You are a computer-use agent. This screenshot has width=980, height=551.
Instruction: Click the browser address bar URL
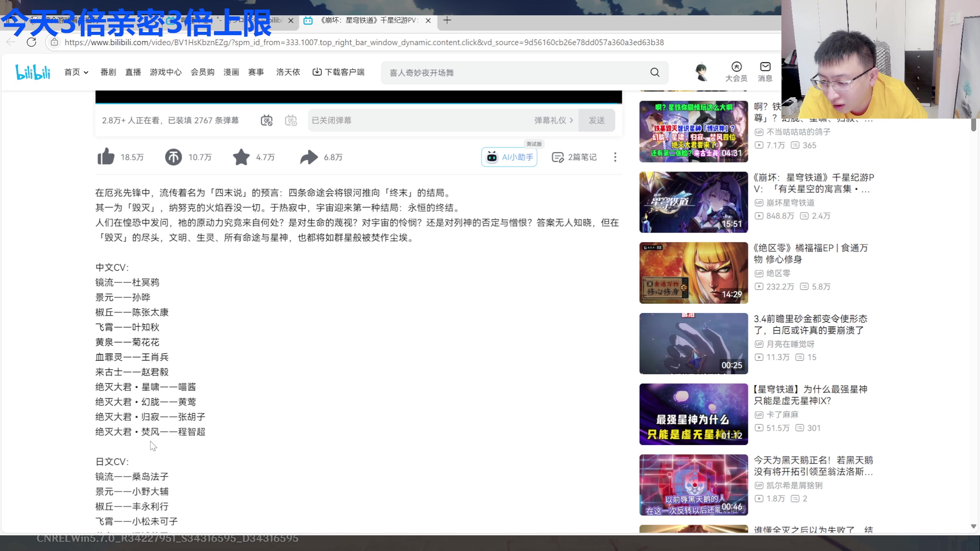[x=364, y=42]
